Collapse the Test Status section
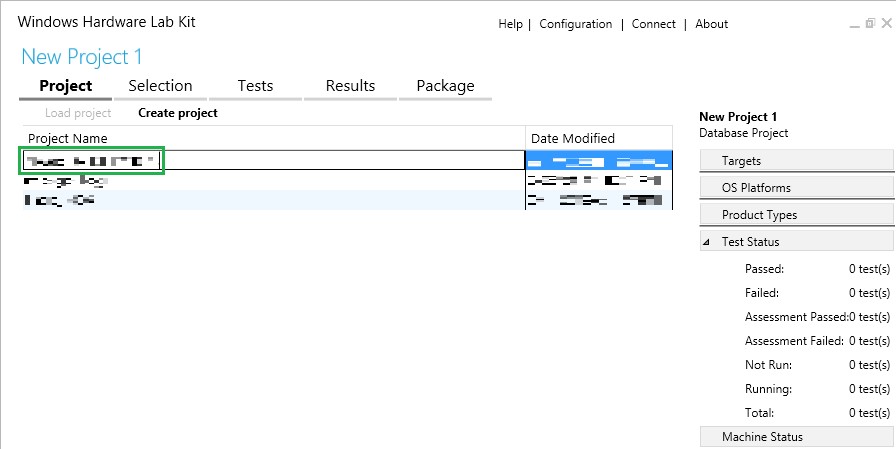Screen dimensions: 896x449 [797, 242]
